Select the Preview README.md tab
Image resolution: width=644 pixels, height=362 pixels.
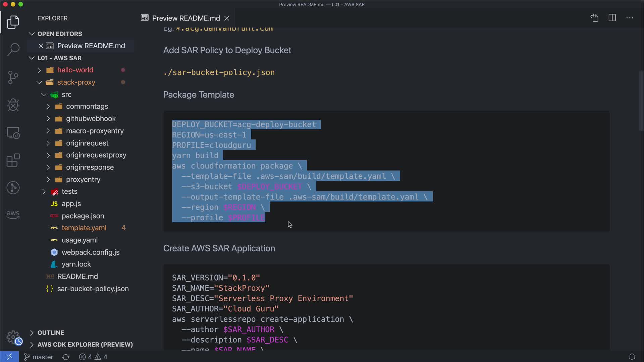click(x=185, y=18)
